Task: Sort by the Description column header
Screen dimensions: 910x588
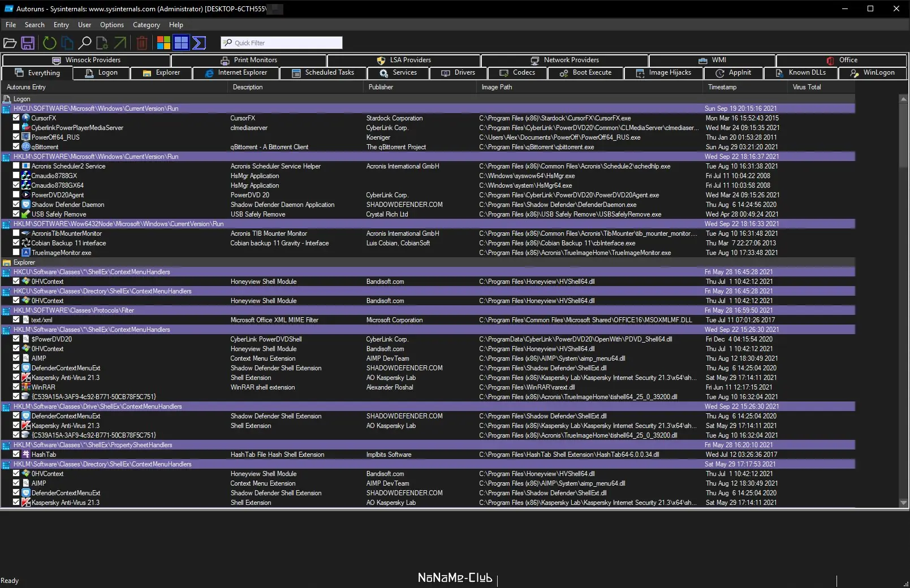Action: (296, 87)
